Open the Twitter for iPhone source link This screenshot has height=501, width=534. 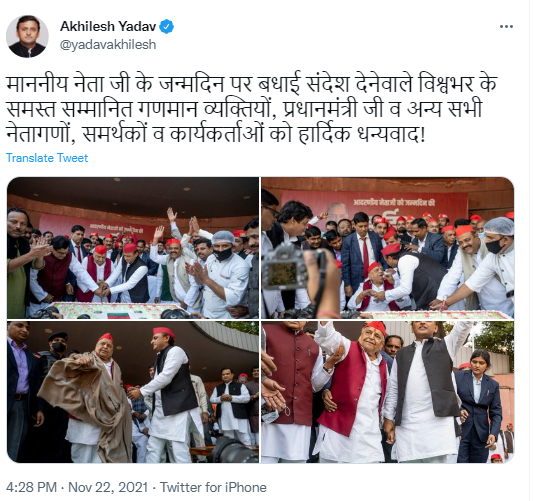tap(214, 487)
